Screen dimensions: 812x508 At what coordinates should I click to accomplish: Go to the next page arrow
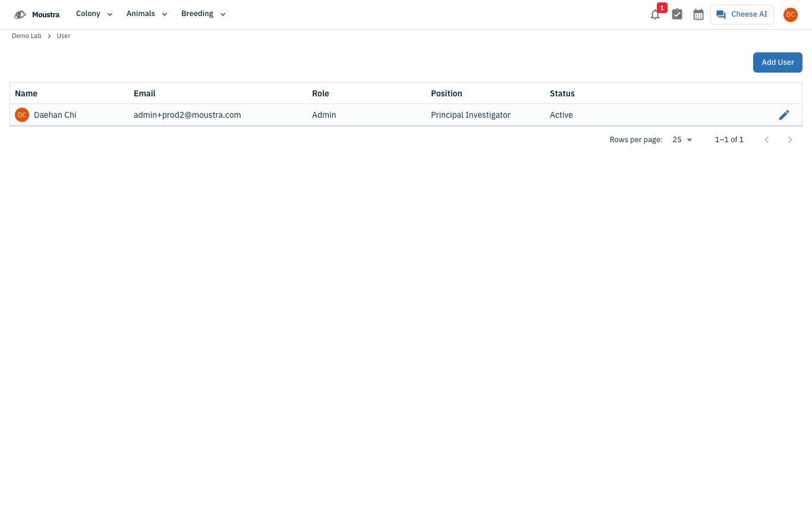click(x=790, y=140)
